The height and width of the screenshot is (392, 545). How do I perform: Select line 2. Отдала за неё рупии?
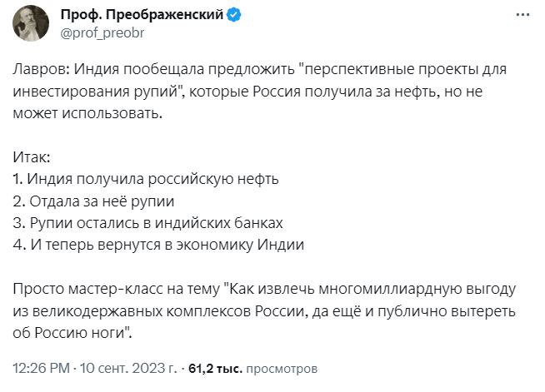point(93,201)
